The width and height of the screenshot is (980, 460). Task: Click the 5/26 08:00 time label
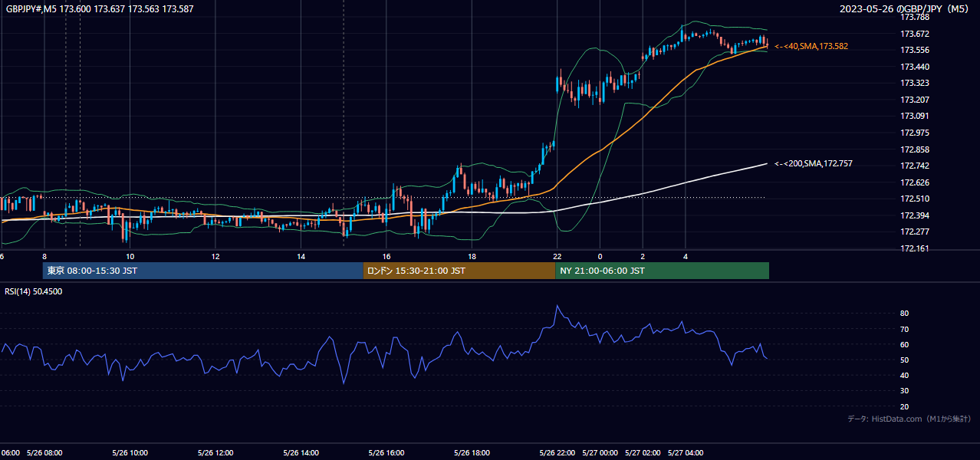pos(44,452)
